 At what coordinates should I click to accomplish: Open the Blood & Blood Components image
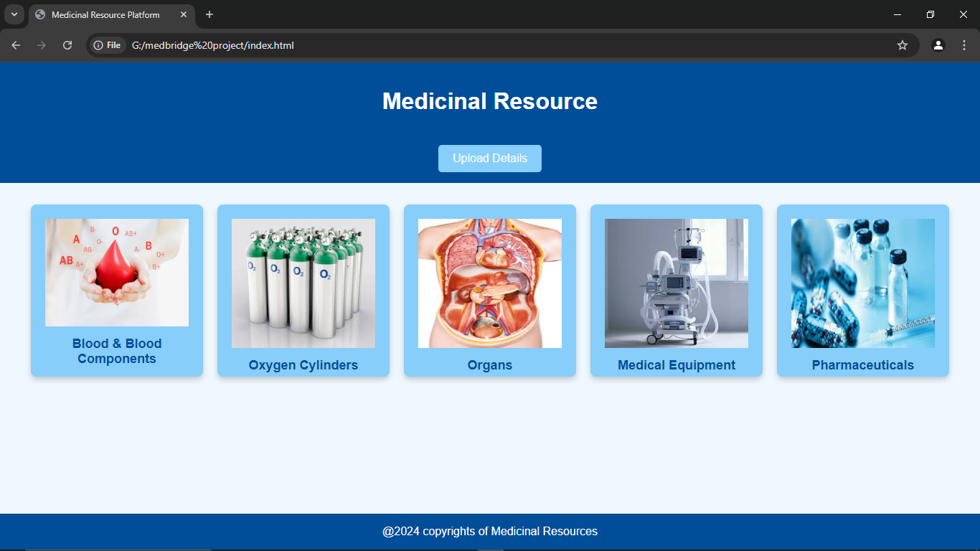pos(117,273)
